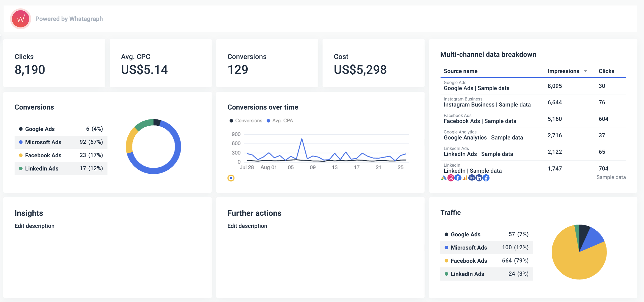Toggle the Avg. CPA series in chart legend
This screenshot has width=644, height=302.
coord(280,121)
